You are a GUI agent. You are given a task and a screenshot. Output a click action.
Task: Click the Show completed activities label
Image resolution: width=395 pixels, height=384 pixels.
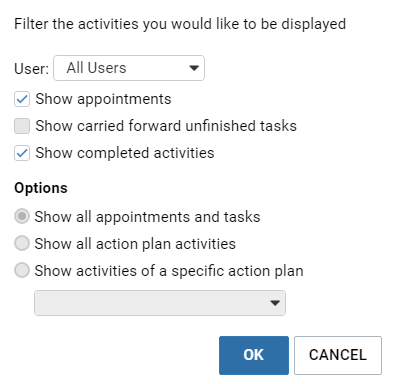(x=125, y=153)
